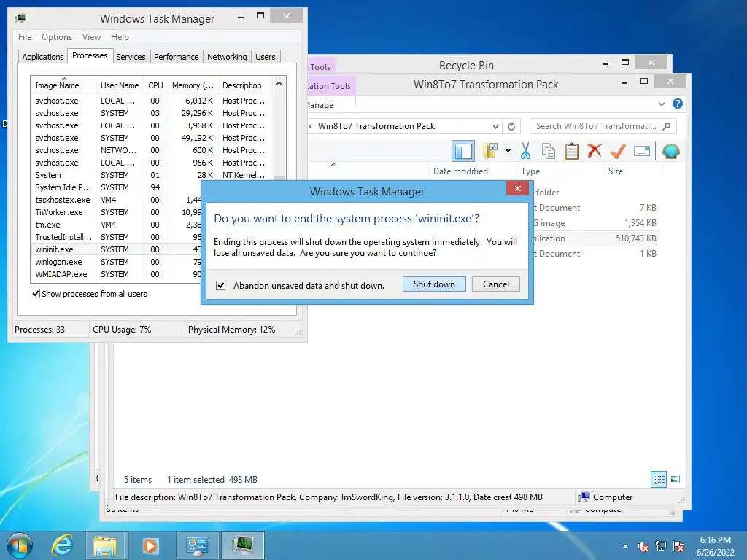Click the Control Panel taskbar icon
The width and height of the screenshot is (747, 560).
pyautogui.click(x=197, y=545)
